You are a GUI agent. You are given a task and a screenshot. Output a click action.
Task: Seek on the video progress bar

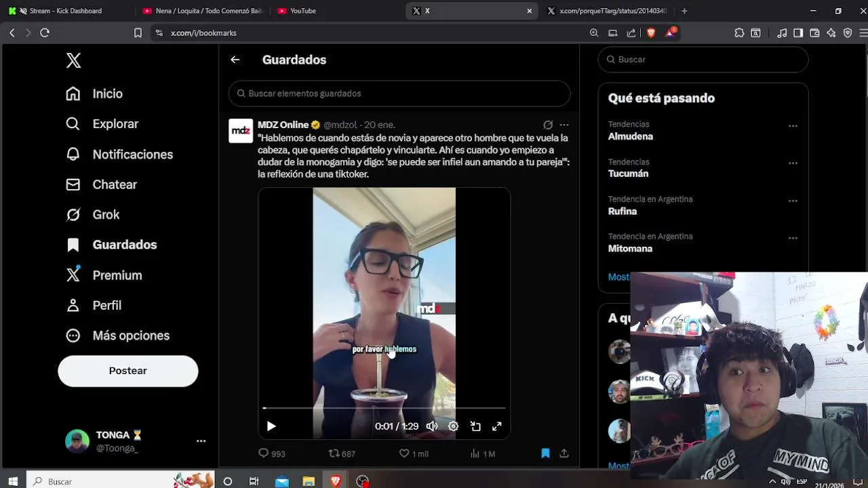pyautogui.click(x=384, y=408)
